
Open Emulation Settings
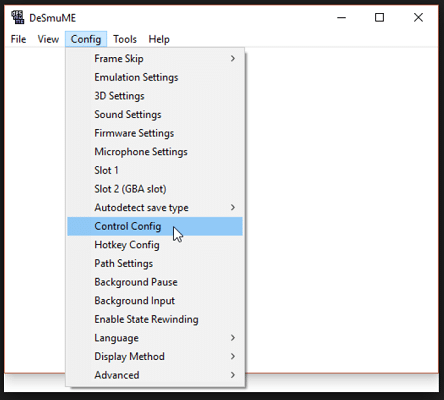coord(155,77)
